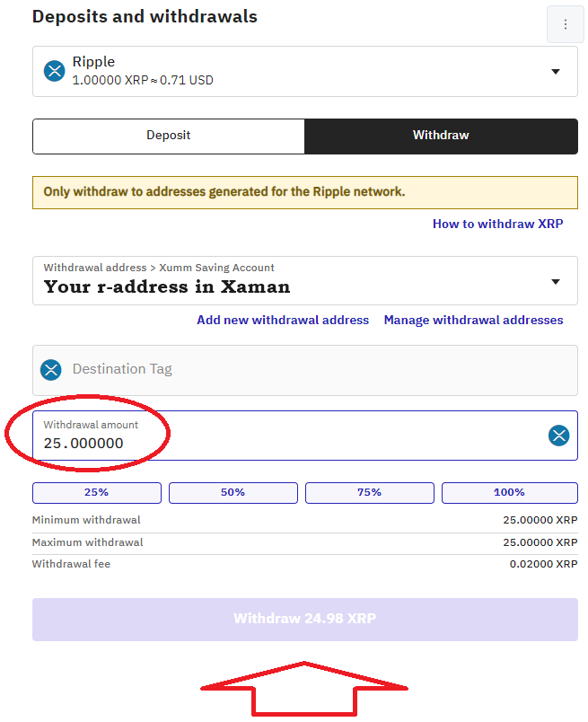
Task: Open the How to withdraw XRP link
Action: point(497,224)
